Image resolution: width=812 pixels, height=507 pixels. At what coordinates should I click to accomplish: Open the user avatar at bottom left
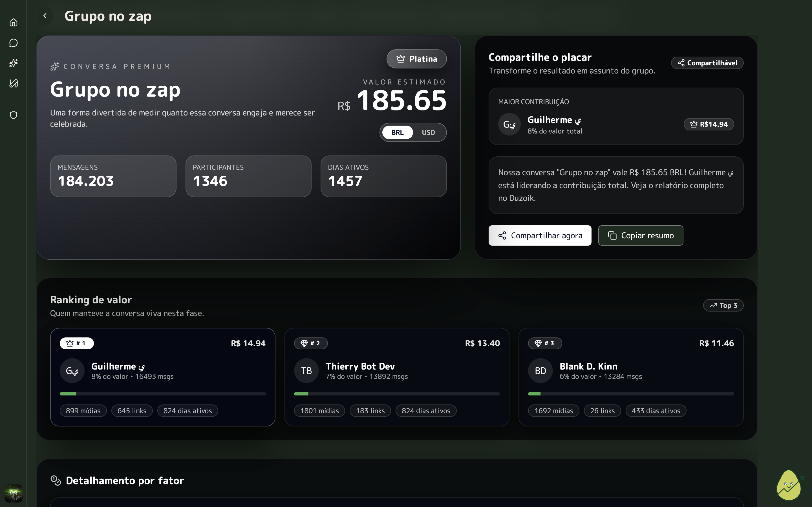pos(14,493)
